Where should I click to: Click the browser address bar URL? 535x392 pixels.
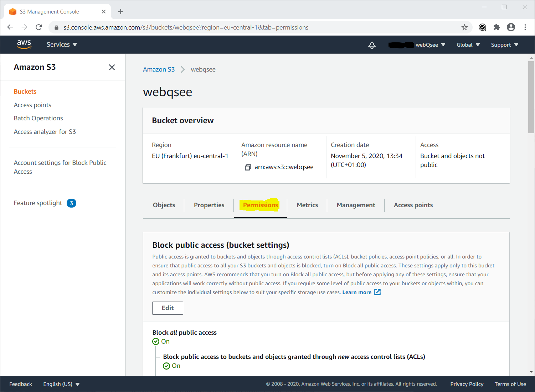point(186,27)
